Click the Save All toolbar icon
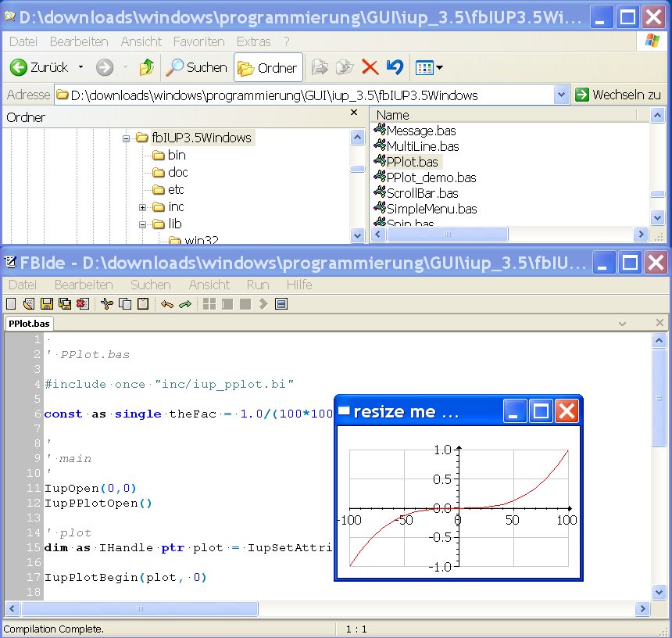Viewport: 672px width, 638px height. pyautogui.click(x=65, y=304)
